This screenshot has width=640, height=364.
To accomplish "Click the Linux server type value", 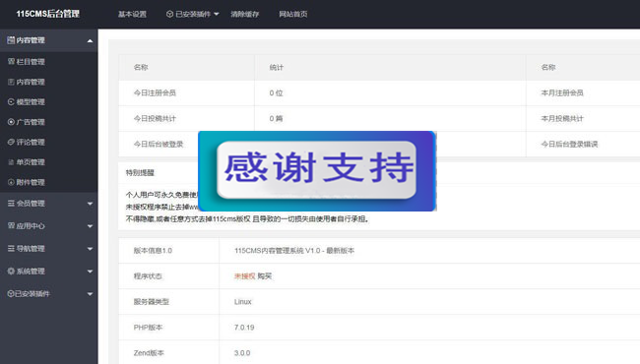I will pyautogui.click(x=243, y=302).
